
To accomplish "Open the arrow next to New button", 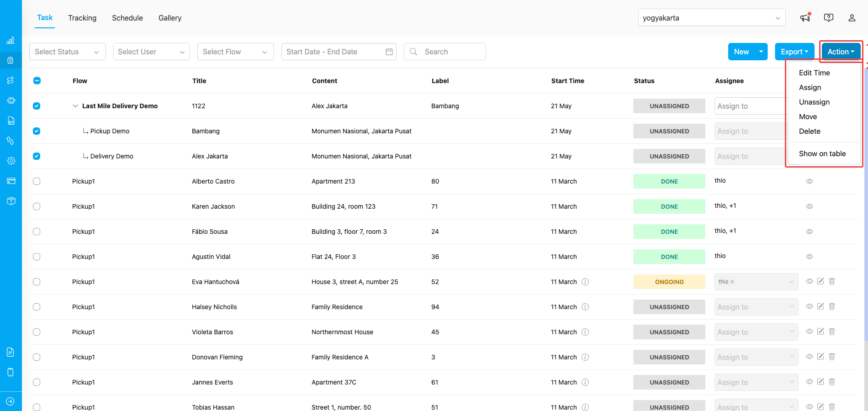I will point(761,52).
